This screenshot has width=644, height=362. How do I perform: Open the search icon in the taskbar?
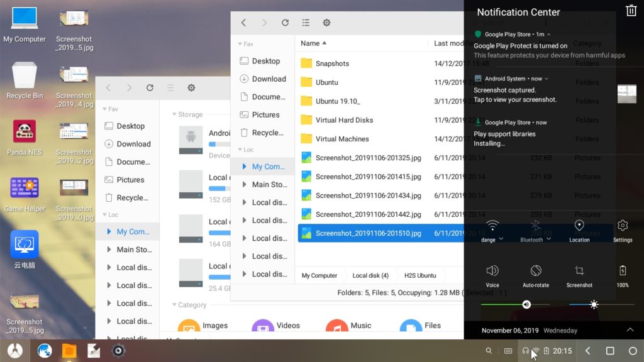[489, 351]
